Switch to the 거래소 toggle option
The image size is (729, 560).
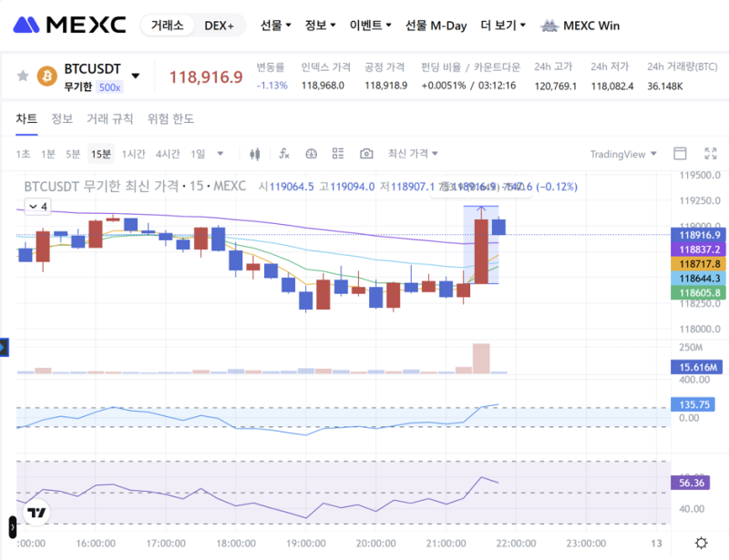click(x=167, y=25)
